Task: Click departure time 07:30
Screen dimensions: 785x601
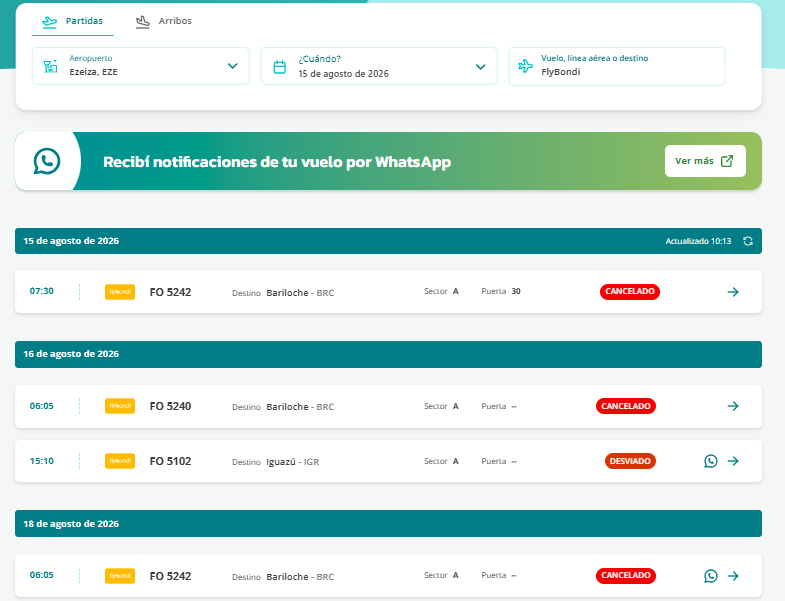Action: click(42, 291)
